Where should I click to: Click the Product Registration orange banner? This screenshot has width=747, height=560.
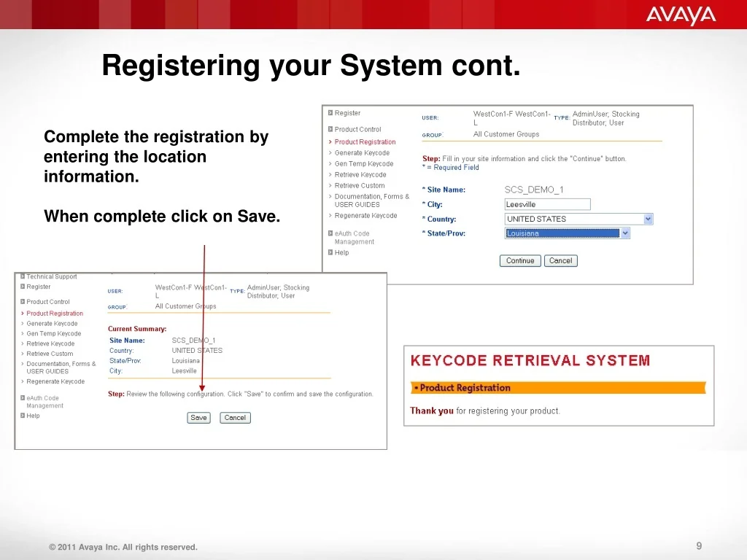pos(558,388)
